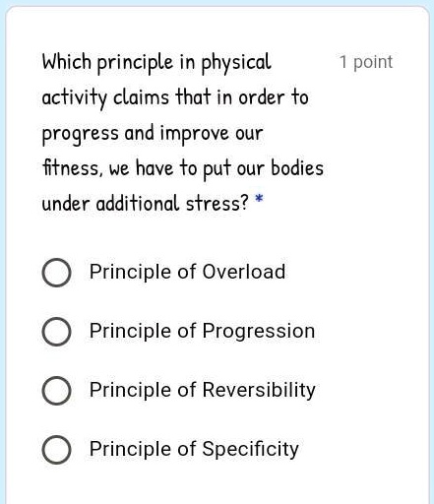Mark the Principle of Reversibility radio option
434x504 pixels.
pos(56,391)
